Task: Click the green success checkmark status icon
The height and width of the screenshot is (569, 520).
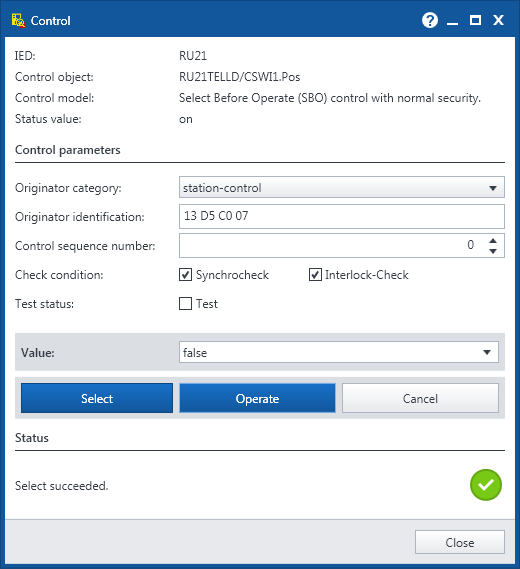Action: pyautogui.click(x=486, y=485)
